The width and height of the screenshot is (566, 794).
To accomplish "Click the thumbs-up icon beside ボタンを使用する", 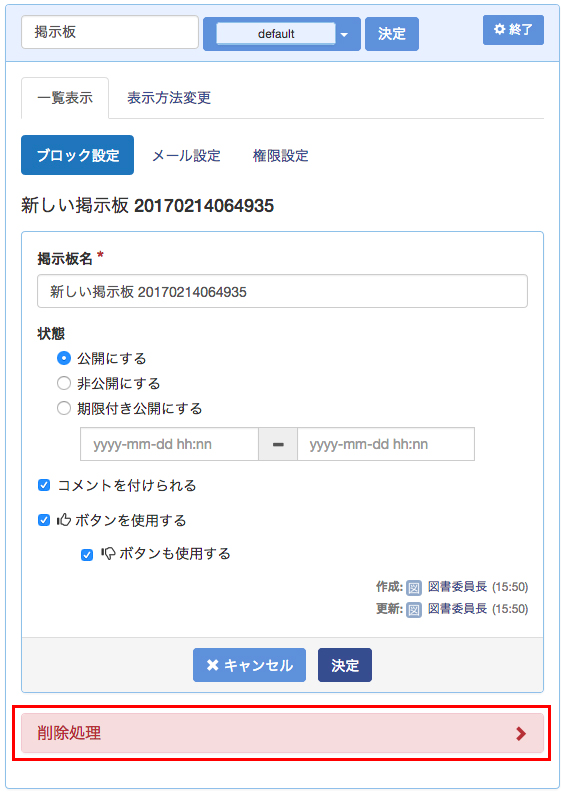I will pos(64,520).
